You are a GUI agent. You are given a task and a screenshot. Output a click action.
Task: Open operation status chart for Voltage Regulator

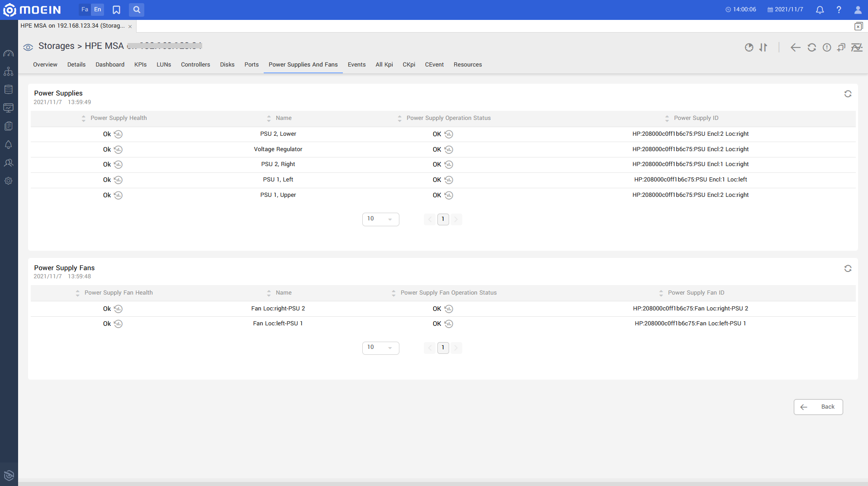click(449, 149)
